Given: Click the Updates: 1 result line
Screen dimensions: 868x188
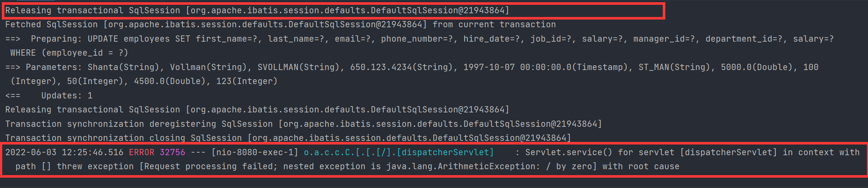Looking at the screenshot, I should tap(49, 95).
